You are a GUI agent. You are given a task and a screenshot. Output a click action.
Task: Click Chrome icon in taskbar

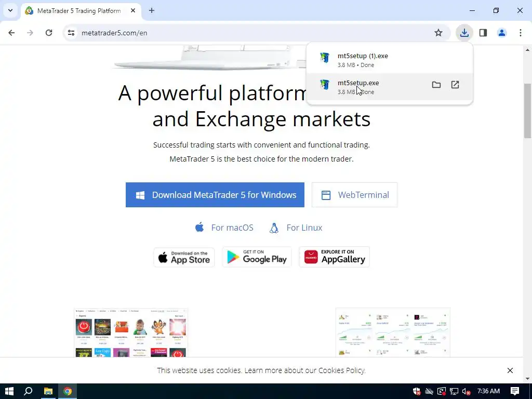(x=68, y=391)
